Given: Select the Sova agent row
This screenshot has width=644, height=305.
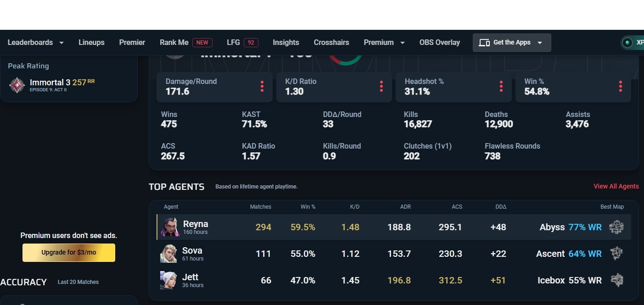Looking at the screenshot, I should (x=394, y=254).
